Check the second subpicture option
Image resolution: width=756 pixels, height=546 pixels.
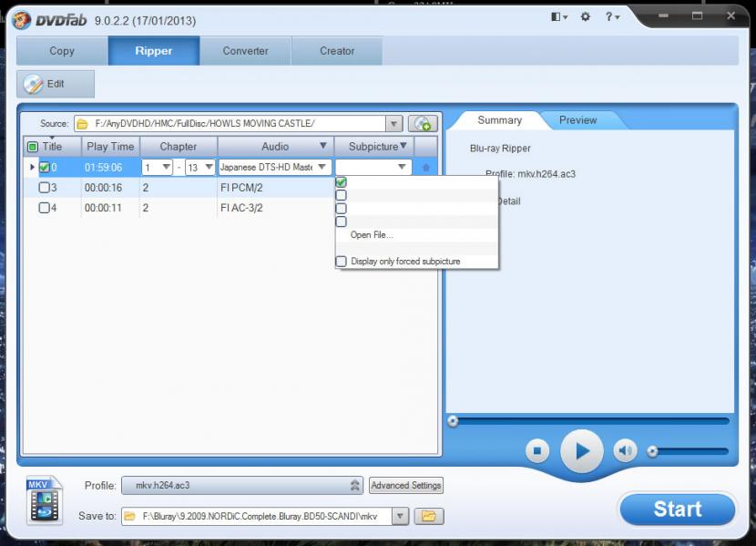pos(341,195)
